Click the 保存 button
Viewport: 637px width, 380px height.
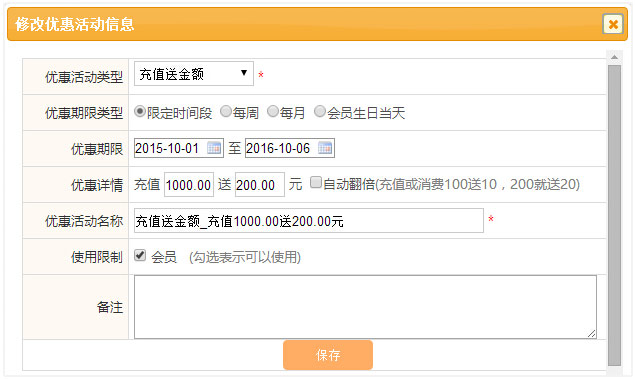pyautogui.click(x=328, y=355)
